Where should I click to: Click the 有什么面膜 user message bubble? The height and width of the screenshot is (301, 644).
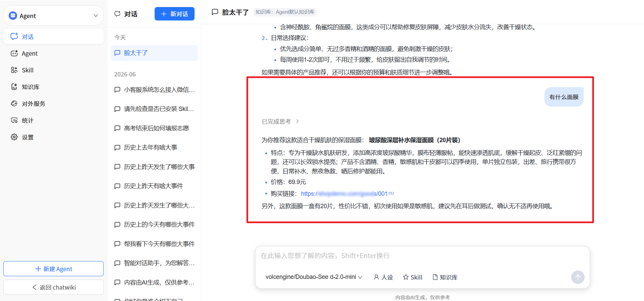[x=564, y=97]
